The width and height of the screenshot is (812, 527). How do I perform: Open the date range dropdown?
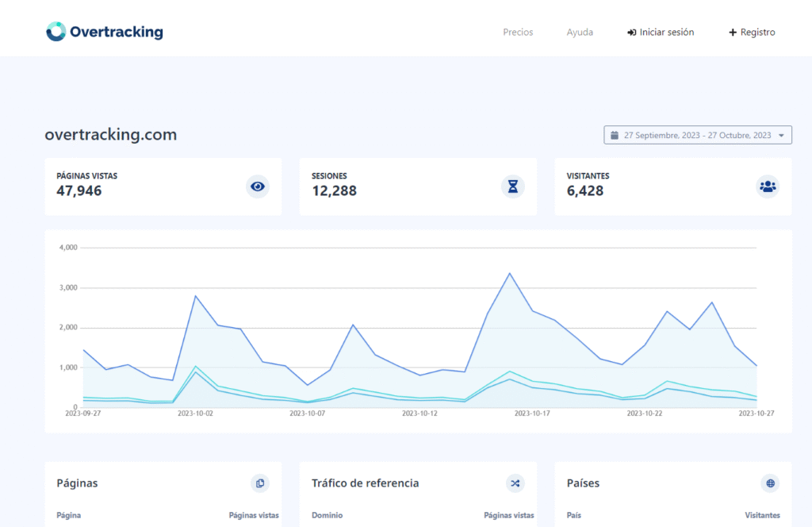click(698, 135)
